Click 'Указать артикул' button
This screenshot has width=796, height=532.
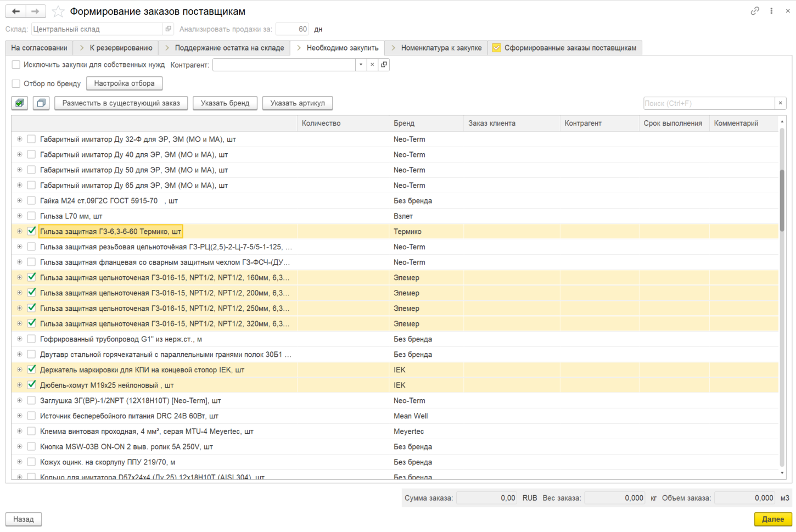[x=298, y=103]
